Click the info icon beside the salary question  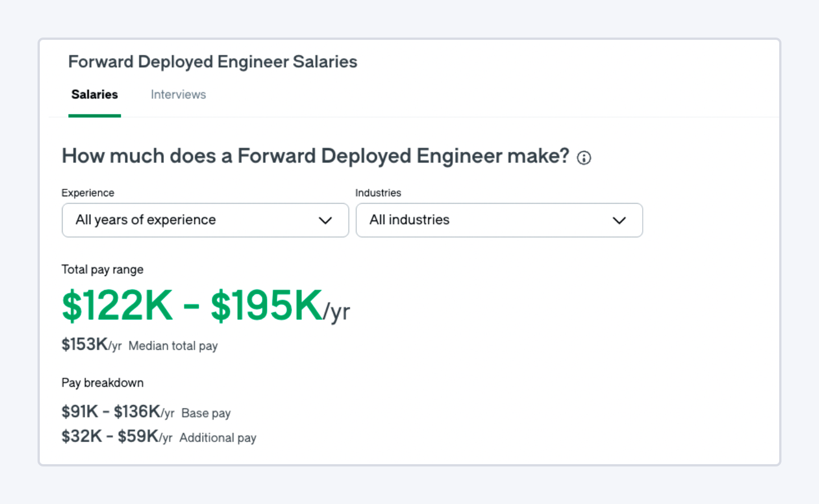[x=584, y=158]
